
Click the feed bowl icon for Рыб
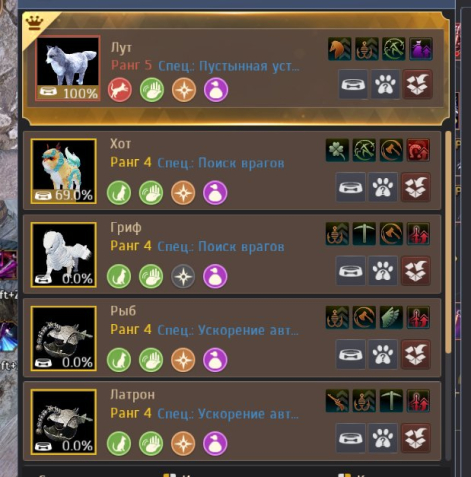[350, 354]
